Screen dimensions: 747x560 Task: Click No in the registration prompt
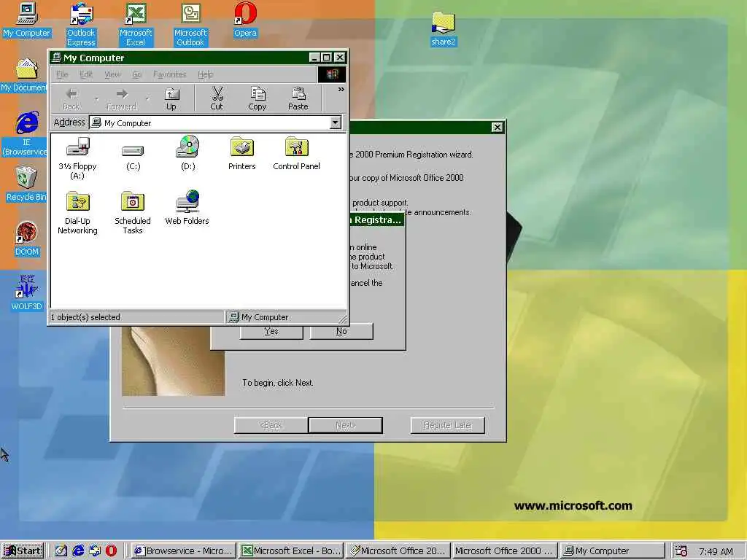coord(341,332)
